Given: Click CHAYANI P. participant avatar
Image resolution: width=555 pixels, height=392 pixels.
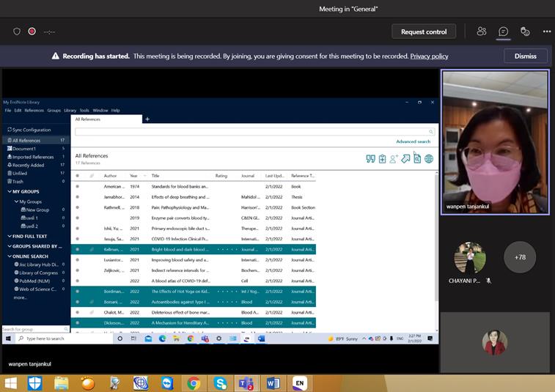Looking at the screenshot, I should (470, 257).
